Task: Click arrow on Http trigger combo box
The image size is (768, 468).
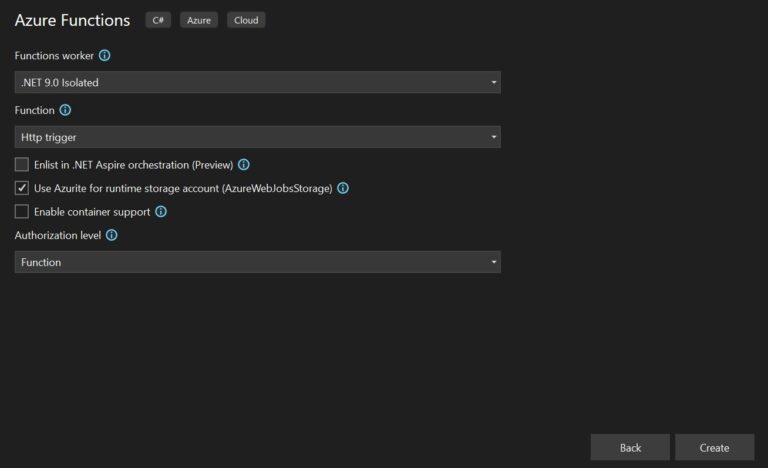Action: [494, 137]
